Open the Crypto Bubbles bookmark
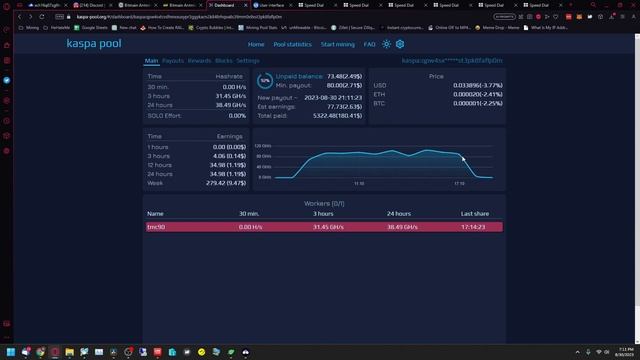The height and width of the screenshot is (360, 640). (x=211, y=28)
